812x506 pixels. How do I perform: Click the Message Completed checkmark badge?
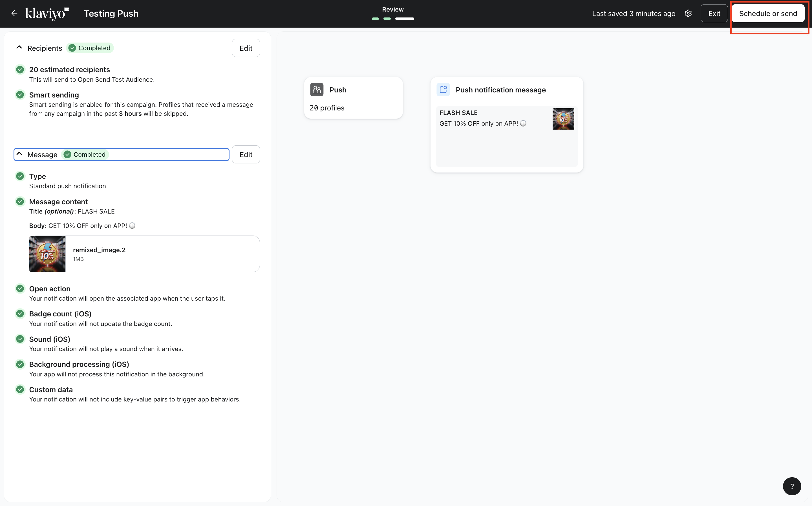[85, 154]
